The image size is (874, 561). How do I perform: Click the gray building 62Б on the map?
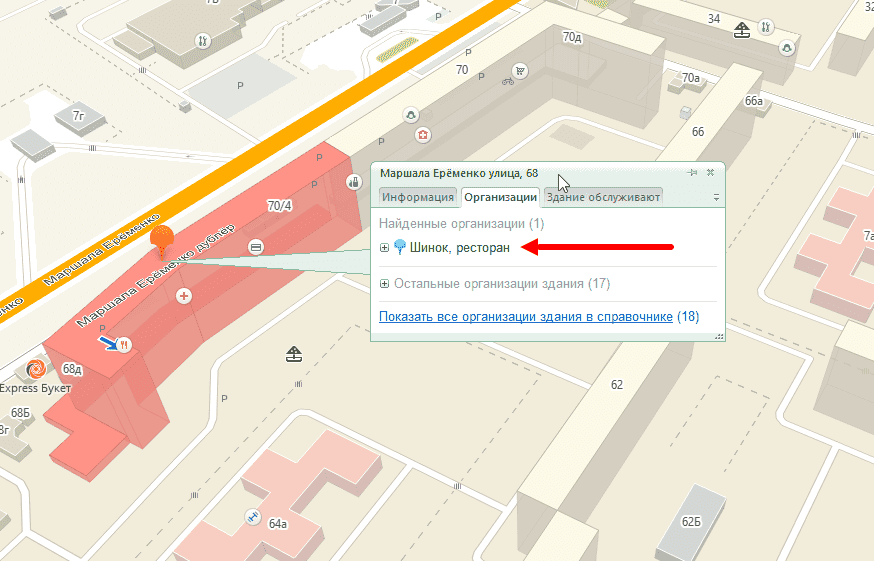[x=691, y=523]
